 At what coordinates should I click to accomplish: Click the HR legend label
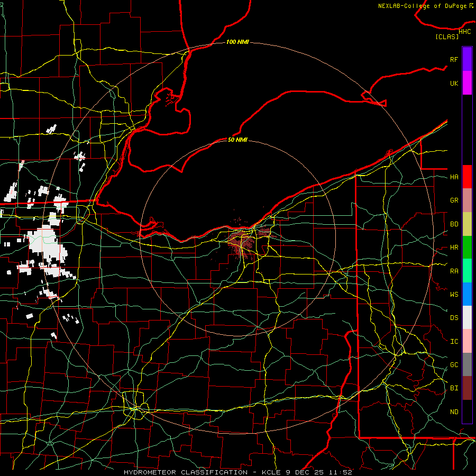tap(454, 248)
